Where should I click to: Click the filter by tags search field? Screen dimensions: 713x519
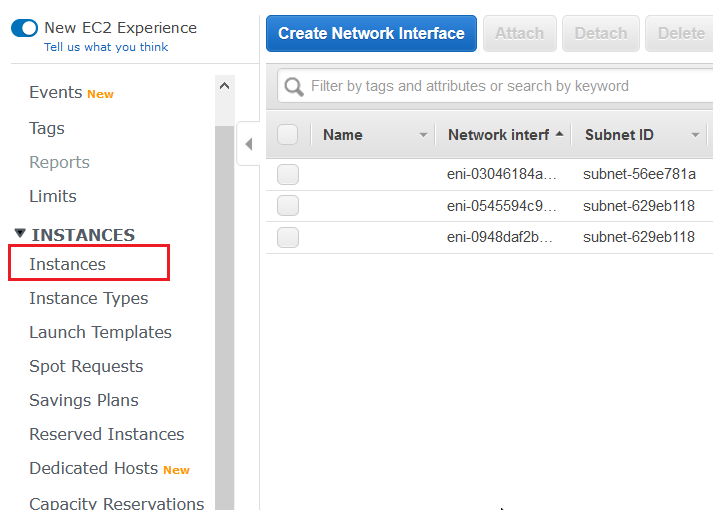pyautogui.click(x=500, y=86)
